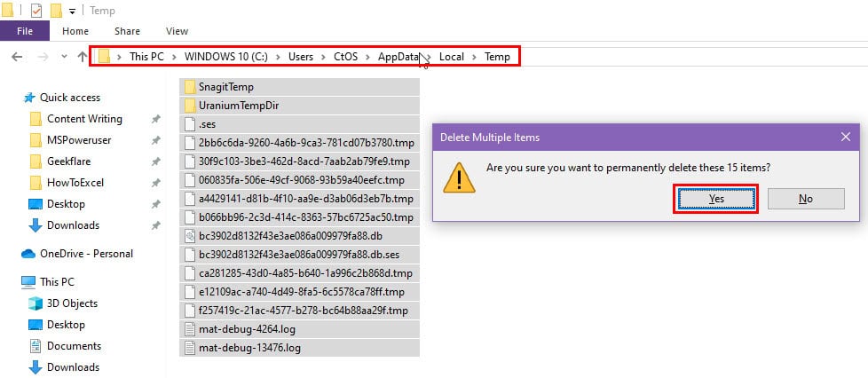The height and width of the screenshot is (378, 868).
Task: Click Temp breadcrumb segment
Action: coord(497,57)
